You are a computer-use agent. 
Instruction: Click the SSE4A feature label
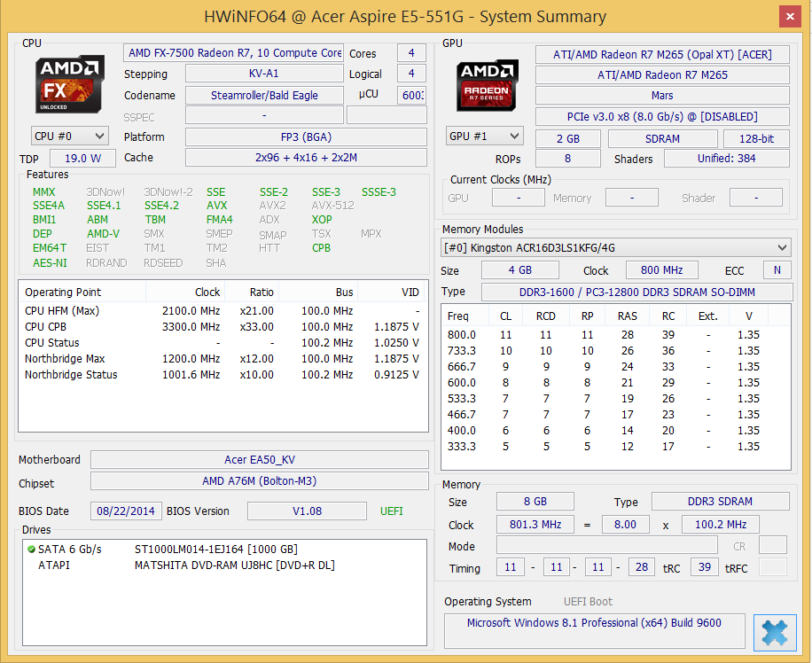[x=49, y=206]
